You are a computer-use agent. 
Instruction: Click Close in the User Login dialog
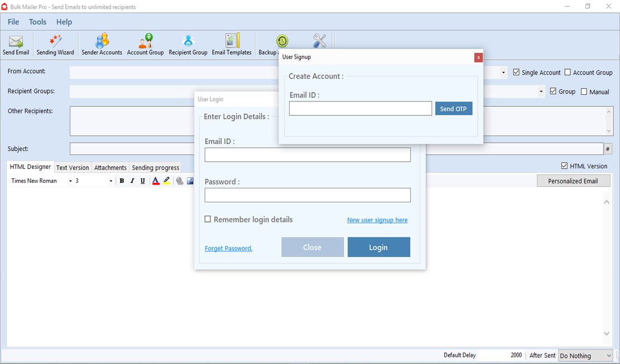tap(313, 247)
